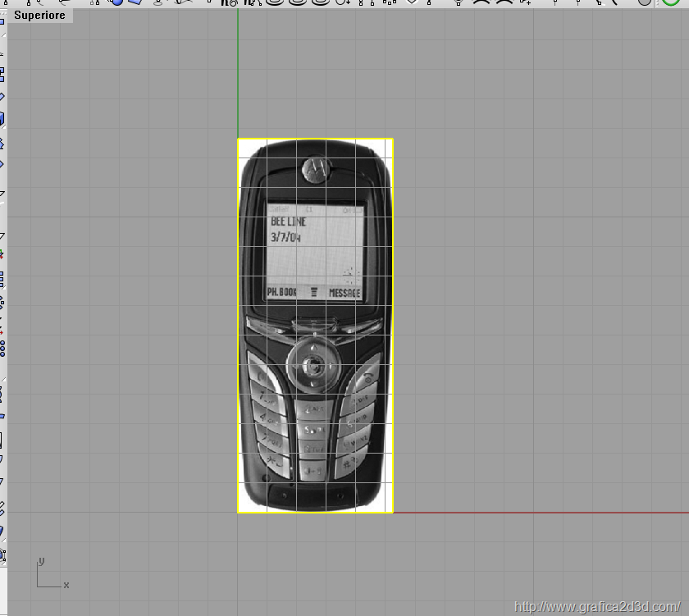The image size is (689, 616).
Task: Open the grafica2d3d.com watermark link
Action: (597, 607)
